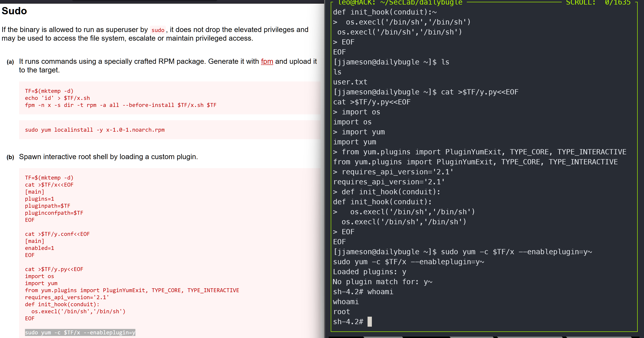Click 'cat >$TF/y.py<<EOF' on the web page
Image resolution: width=644 pixels, height=338 pixels.
(x=54, y=269)
